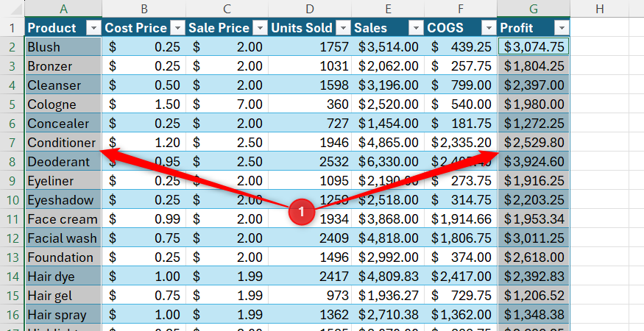This screenshot has width=644, height=331.
Task: Open the Profit column filter dropdown
Action: (562, 28)
